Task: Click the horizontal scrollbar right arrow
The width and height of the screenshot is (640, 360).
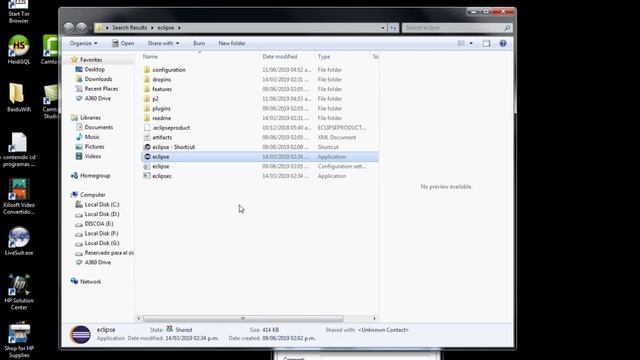Action: [374, 318]
